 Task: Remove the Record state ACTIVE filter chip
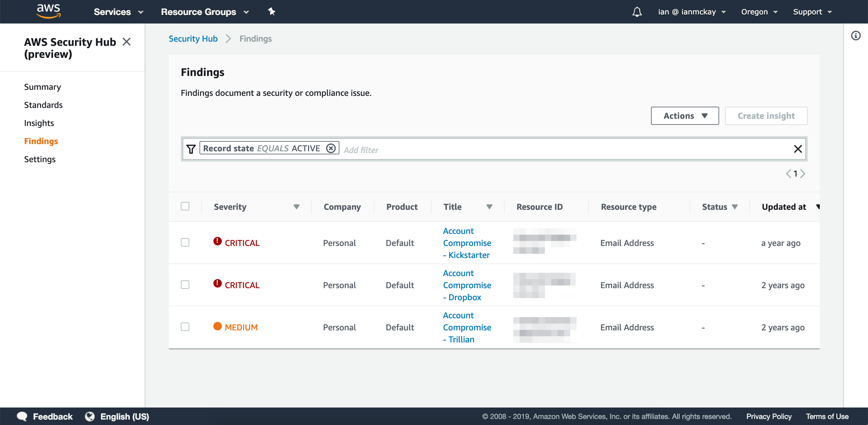pos(331,148)
